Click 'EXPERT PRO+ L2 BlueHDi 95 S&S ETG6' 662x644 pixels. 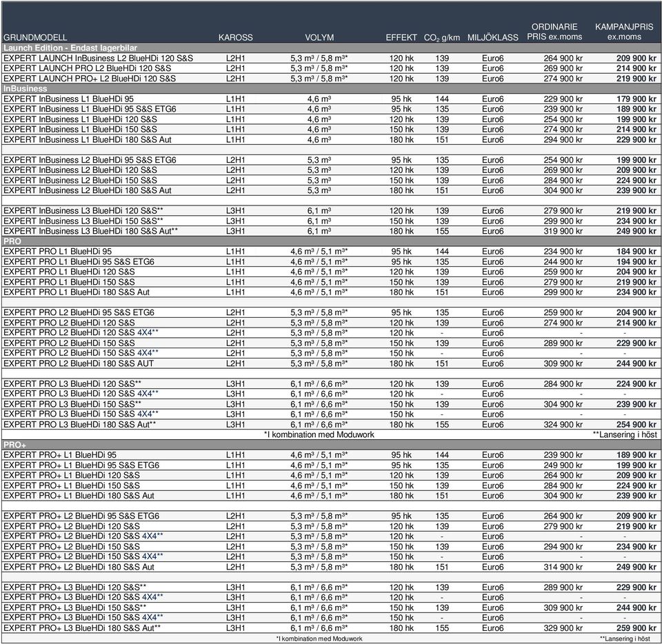click(81, 516)
